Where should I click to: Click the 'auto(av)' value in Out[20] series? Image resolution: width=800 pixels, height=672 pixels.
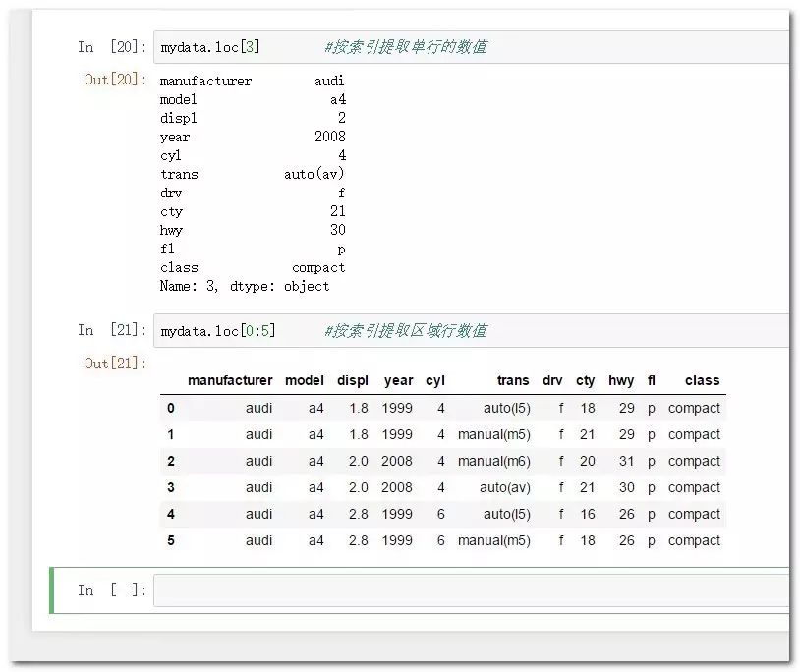coord(314,174)
